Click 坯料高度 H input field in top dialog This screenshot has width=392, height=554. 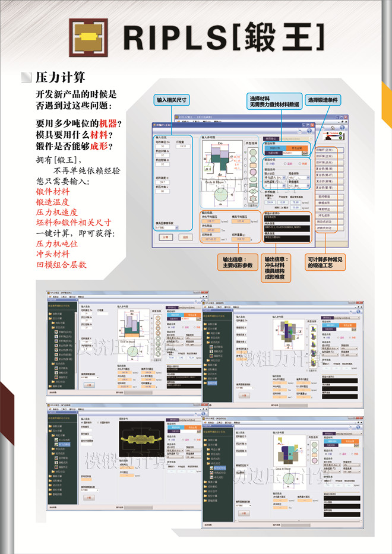pos(162,182)
